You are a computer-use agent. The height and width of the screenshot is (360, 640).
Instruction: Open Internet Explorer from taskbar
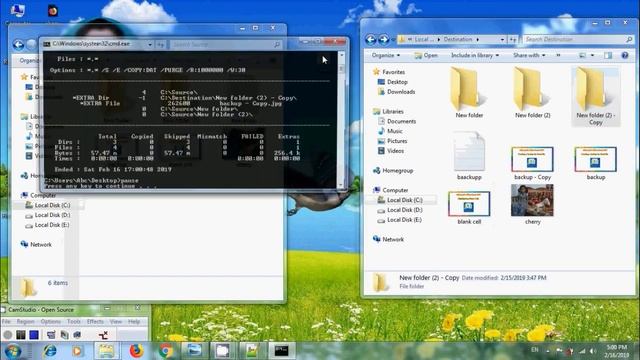point(49,351)
